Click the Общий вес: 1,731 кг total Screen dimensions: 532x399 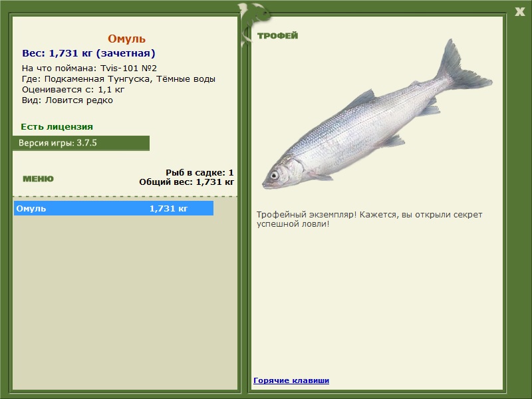[187, 182]
